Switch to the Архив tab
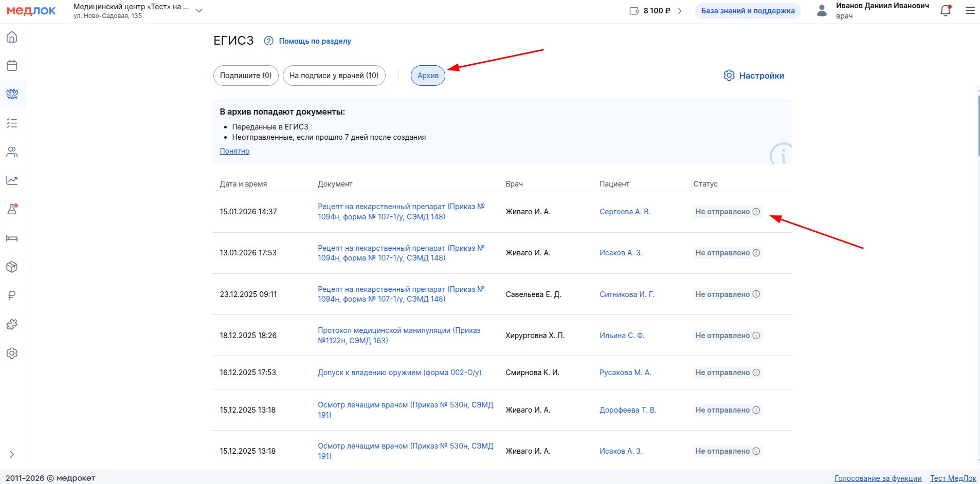980x484 pixels. pos(428,76)
